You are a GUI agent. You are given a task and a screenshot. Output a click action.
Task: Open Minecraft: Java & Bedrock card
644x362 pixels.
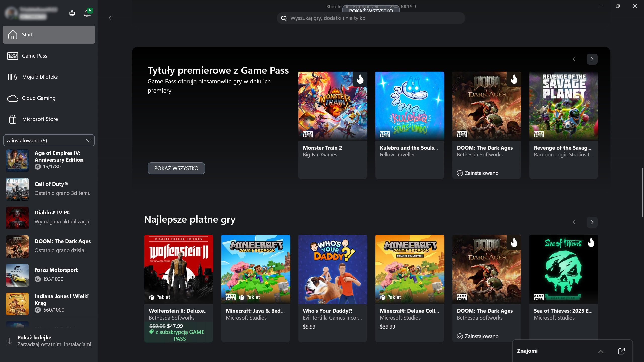(x=256, y=288)
